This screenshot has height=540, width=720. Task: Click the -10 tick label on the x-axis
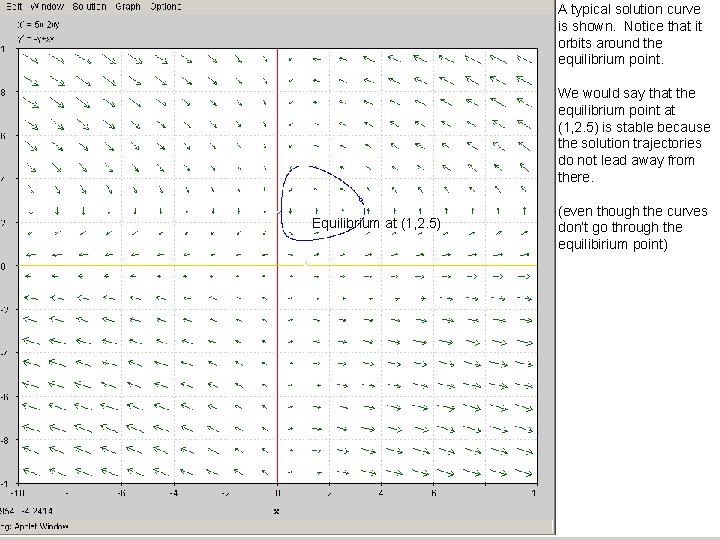point(17,493)
